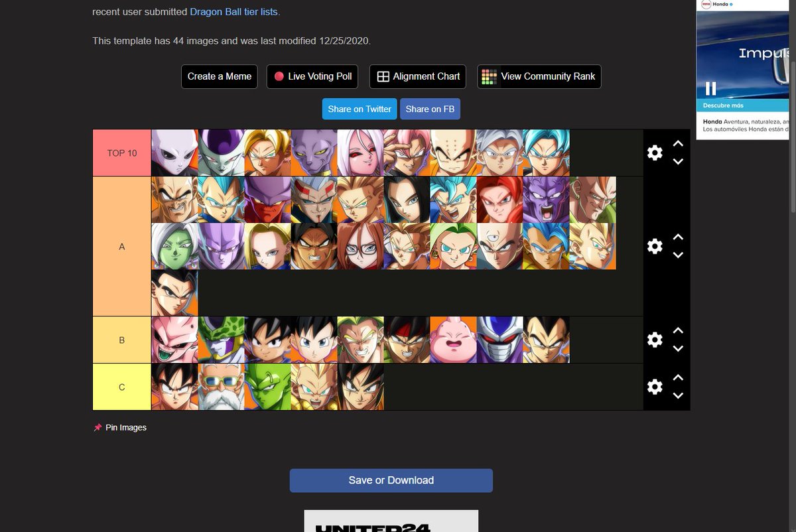Move B tier row up
The width and height of the screenshot is (796, 532).
click(678, 330)
